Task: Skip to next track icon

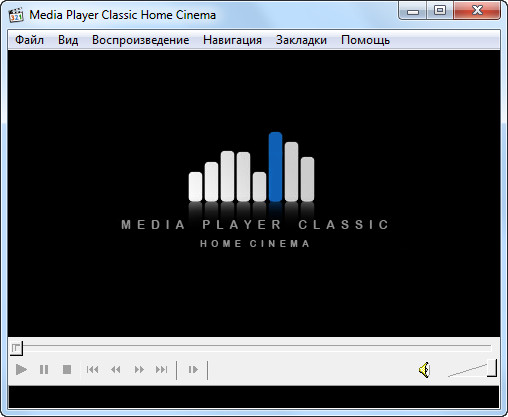Action: [x=162, y=370]
